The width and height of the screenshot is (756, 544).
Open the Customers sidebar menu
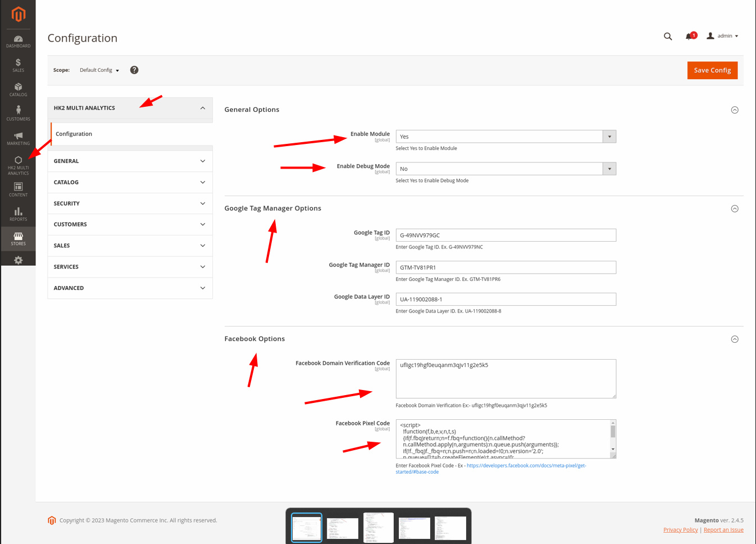point(19,114)
